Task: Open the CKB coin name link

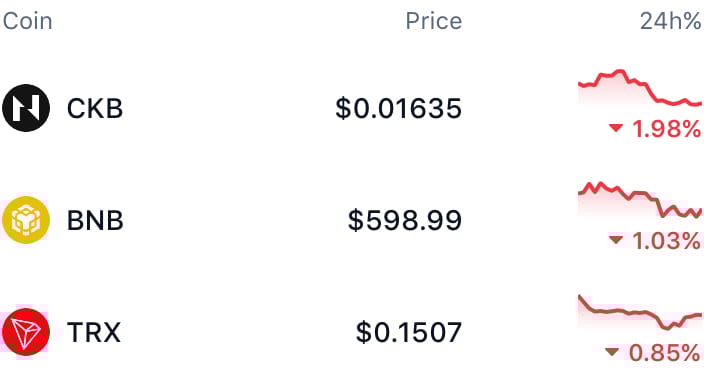Action: pyautogui.click(x=95, y=108)
